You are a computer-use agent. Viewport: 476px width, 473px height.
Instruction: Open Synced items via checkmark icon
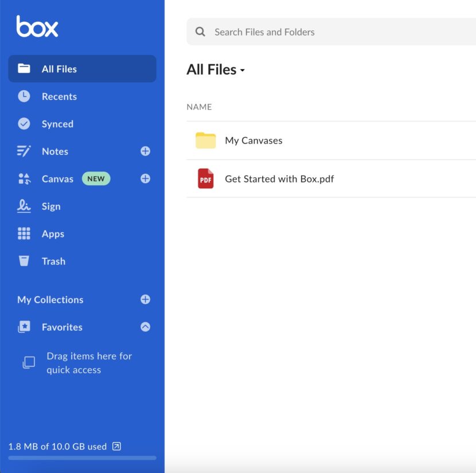click(23, 124)
